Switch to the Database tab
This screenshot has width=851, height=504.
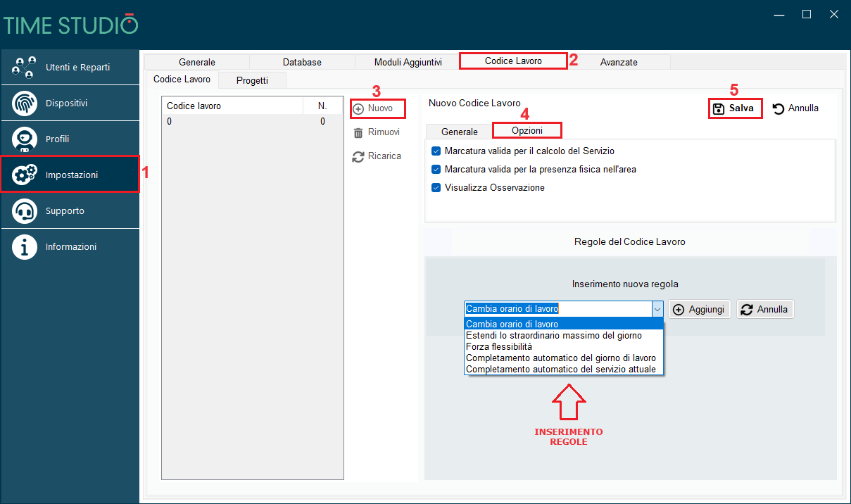coord(302,62)
